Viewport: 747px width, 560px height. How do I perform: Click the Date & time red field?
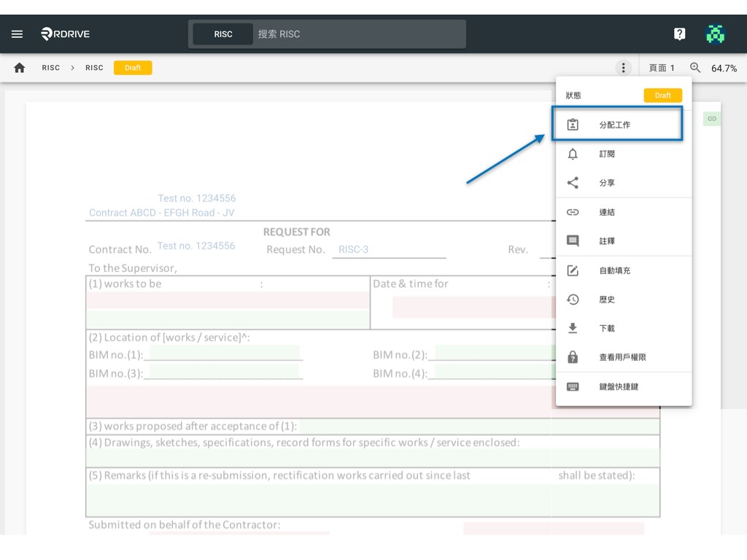click(473, 307)
